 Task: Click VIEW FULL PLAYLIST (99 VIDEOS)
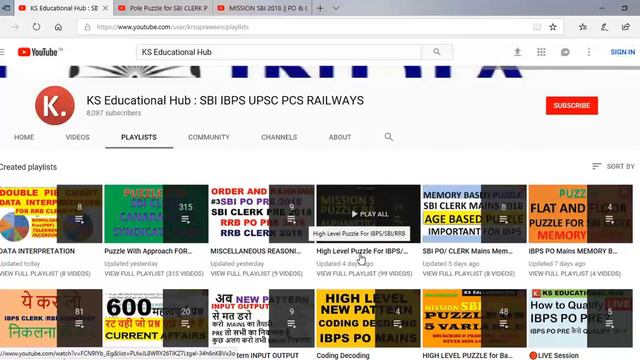[x=364, y=273]
